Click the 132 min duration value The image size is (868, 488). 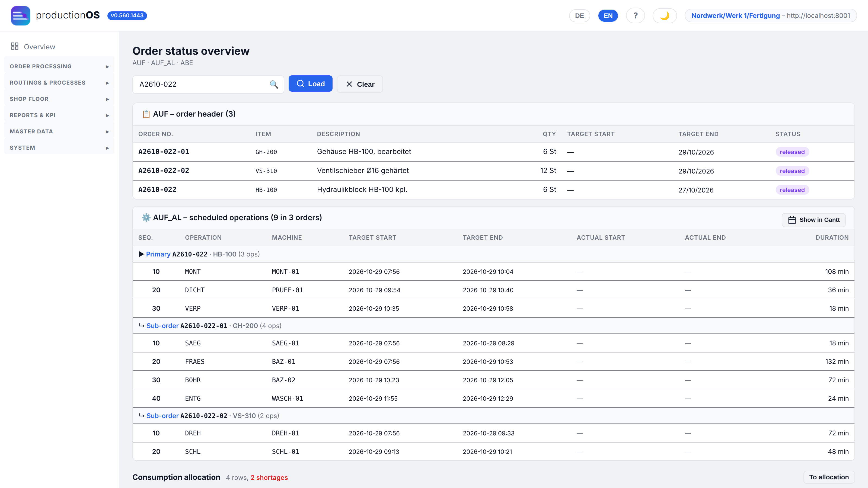tap(837, 362)
